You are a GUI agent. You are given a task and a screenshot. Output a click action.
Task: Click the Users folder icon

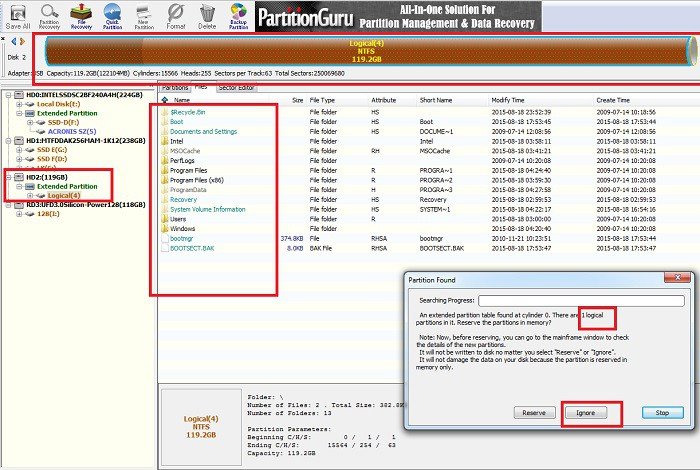pos(165,219)
